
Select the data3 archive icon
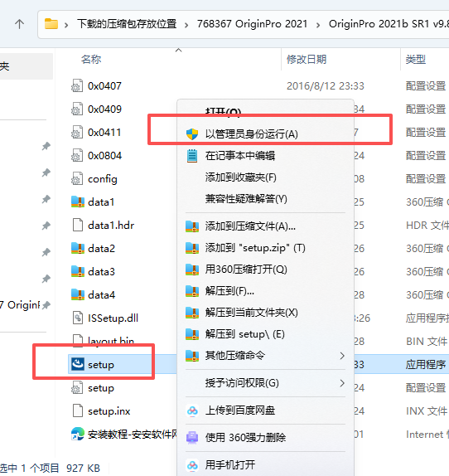click(x=78, y=271)
